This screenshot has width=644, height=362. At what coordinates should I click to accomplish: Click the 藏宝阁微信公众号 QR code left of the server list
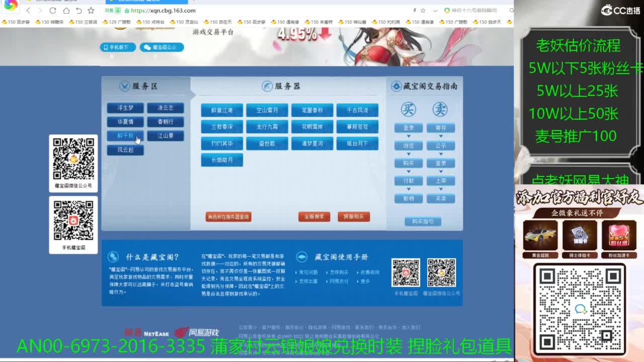[73, 159]
